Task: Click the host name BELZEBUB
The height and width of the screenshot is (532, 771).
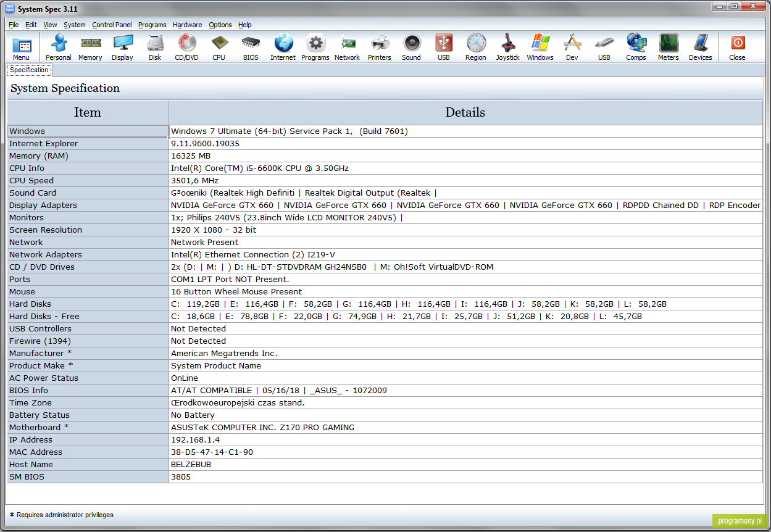Action: pos(191,464)
